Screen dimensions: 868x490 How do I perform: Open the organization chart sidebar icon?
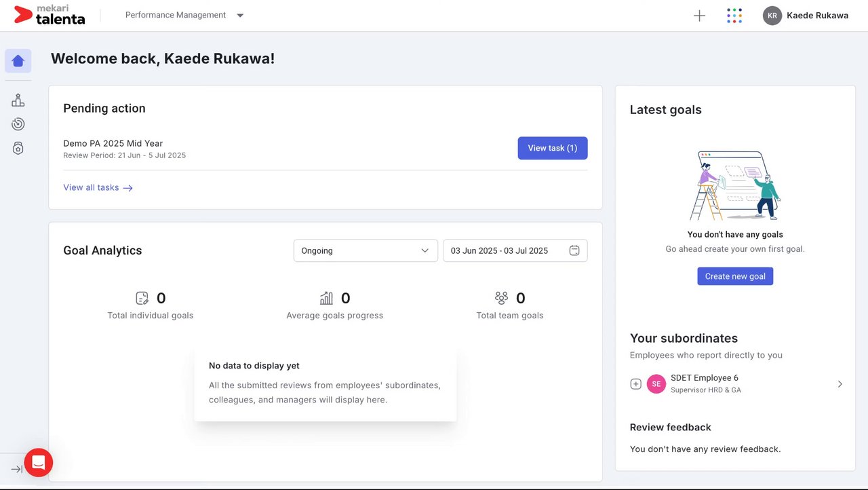[x=18, y=100]
